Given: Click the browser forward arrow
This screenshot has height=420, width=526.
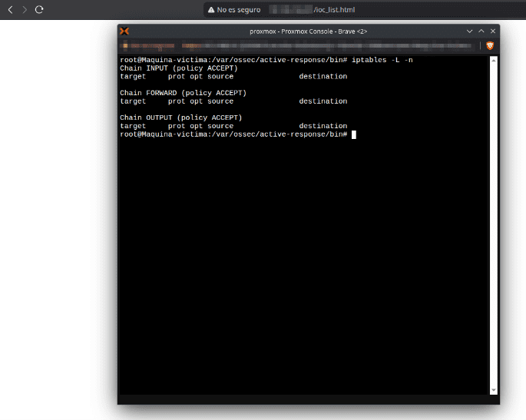Looking at the screenshot, I should pyautogui.click(x=25, y=10).
